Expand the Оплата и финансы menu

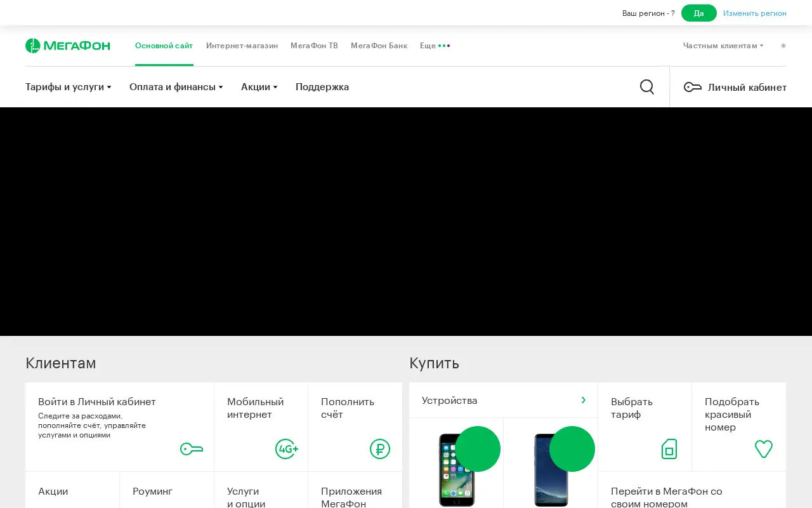point(176,87)
